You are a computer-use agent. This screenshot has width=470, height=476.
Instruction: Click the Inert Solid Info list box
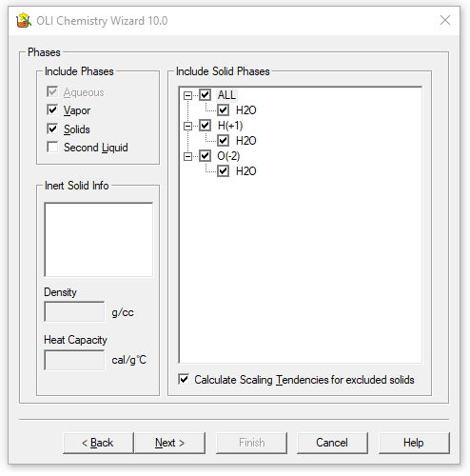[99, 240]
